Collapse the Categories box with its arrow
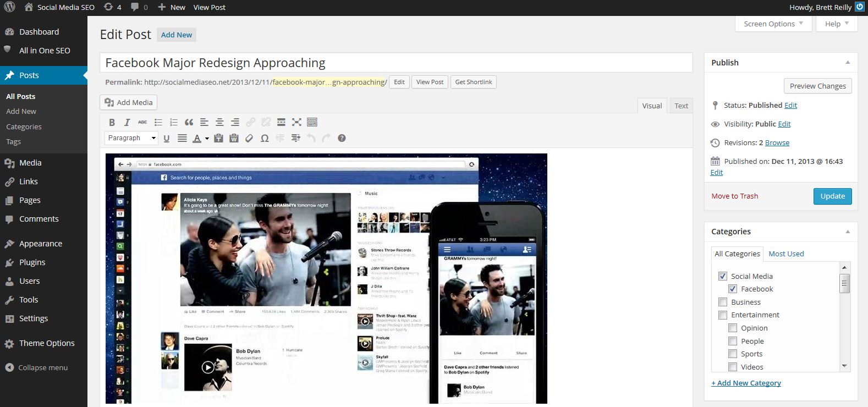Viewport: 868px width, 407px height. pyautogui.click(x=848, y=232)
